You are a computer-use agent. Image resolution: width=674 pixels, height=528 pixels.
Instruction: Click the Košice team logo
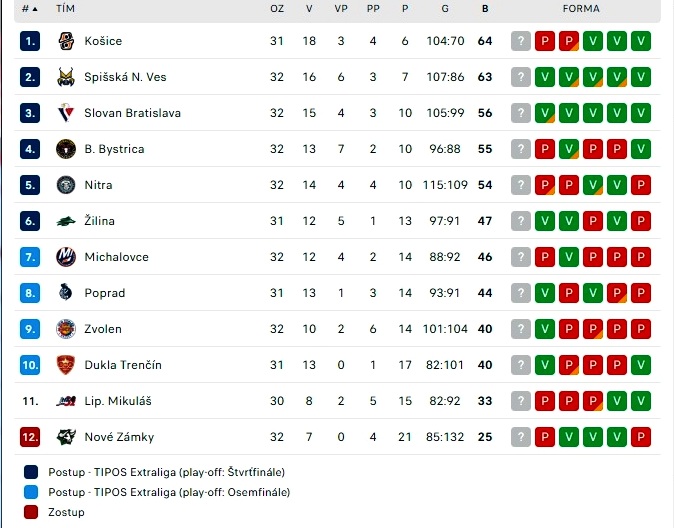(x=66, y=41)
